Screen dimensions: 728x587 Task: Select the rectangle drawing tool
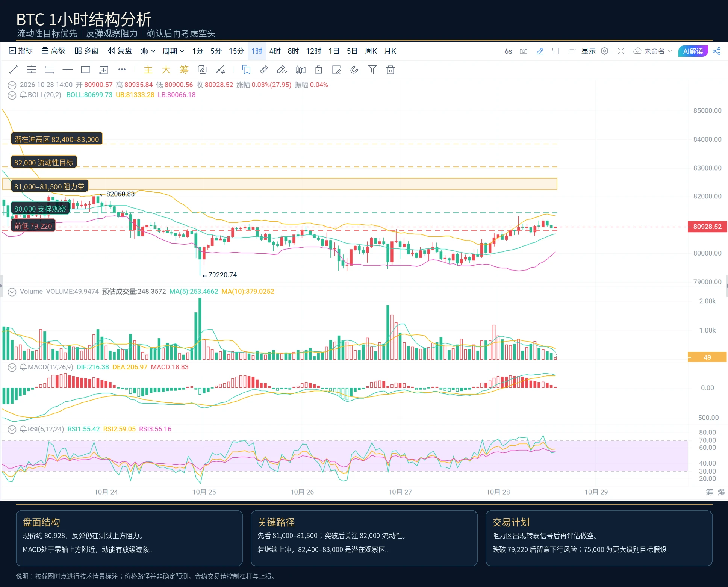click(x=86, y=70)
